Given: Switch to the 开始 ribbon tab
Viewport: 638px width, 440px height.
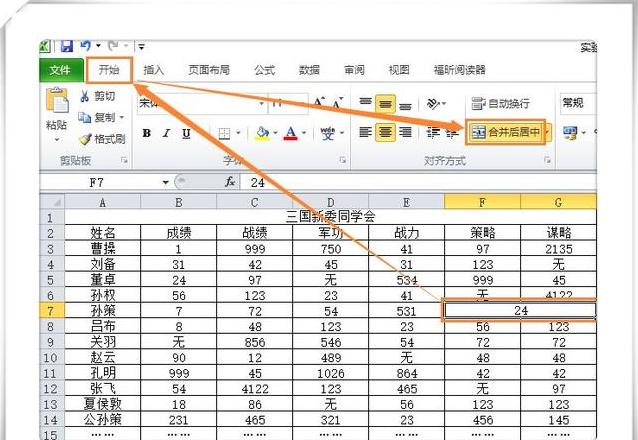Looking at the screenshot, I should pyautogui.click(x=109, y=70).
